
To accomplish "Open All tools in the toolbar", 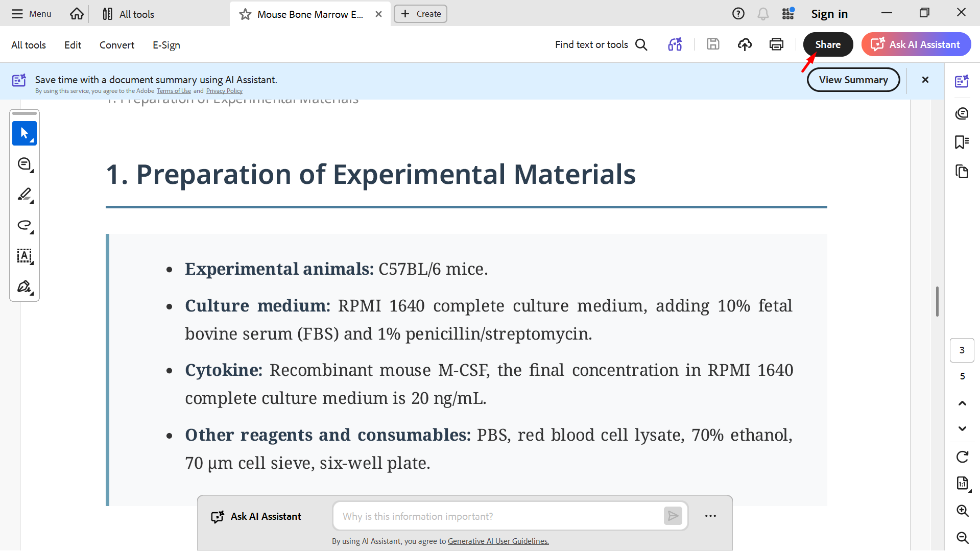I will tap(29, 45).
